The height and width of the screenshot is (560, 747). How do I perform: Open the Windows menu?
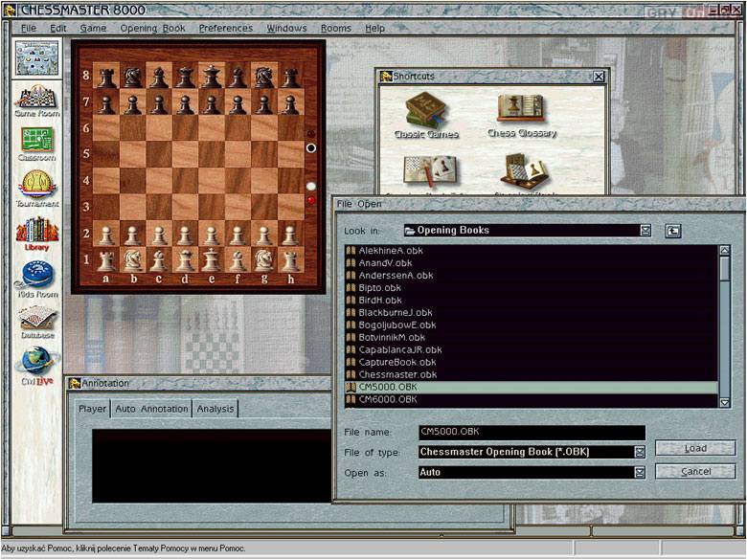point(286,28)
